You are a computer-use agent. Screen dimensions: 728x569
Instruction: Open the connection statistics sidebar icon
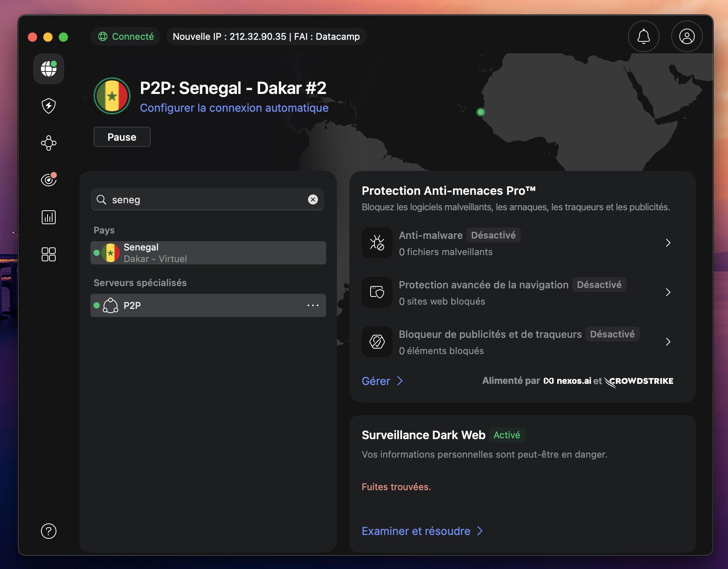click(48, 217)
